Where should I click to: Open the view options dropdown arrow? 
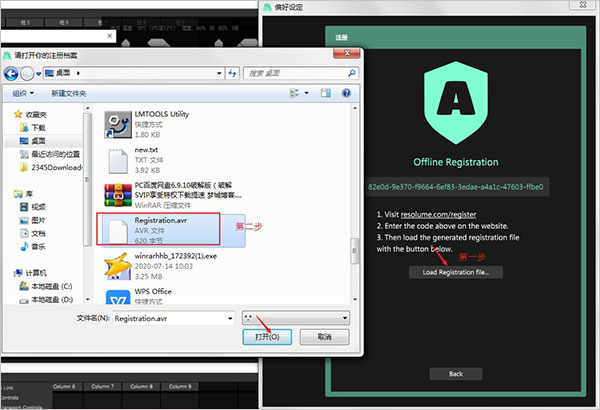(x=307, y=93)
